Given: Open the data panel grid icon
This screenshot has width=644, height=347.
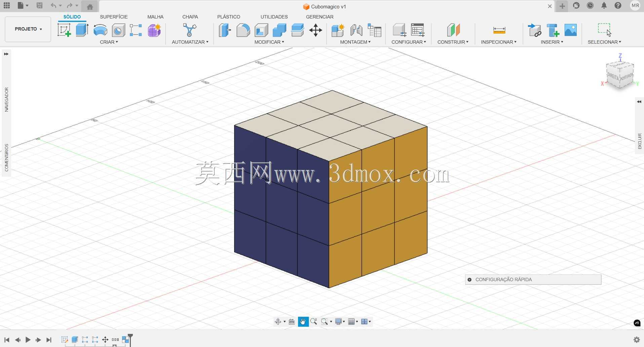Looking at the screenshot, I should 7,5.
